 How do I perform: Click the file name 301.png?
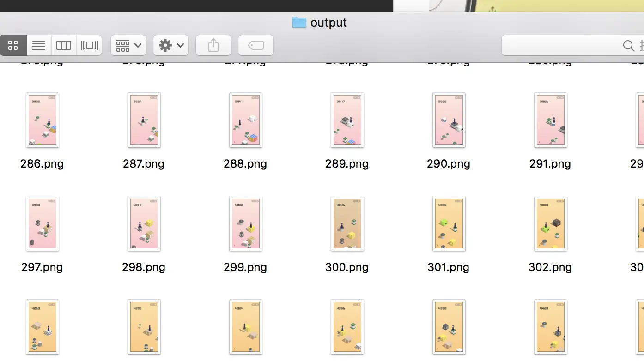coord(449,267)
